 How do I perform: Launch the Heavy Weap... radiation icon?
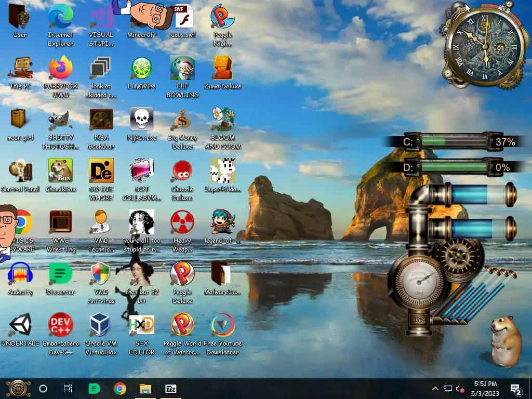pyautogui.click(x=182, y=222)
